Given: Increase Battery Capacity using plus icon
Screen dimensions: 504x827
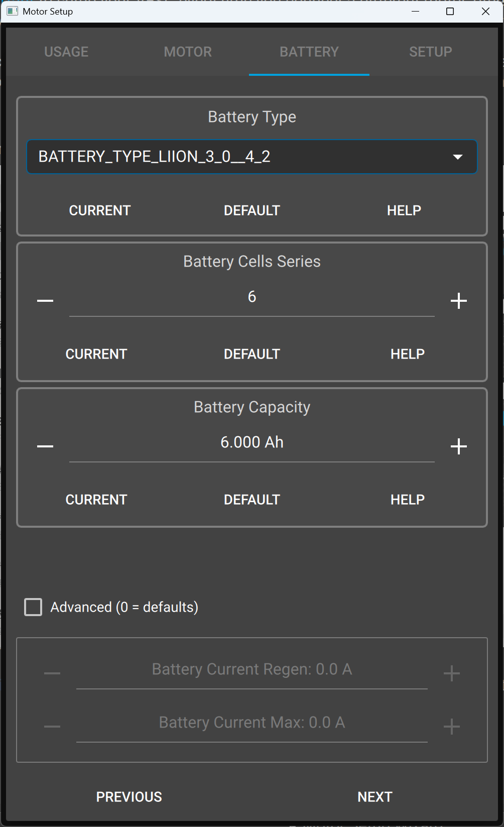Looking at the screenshot, I should click(459, 446).
